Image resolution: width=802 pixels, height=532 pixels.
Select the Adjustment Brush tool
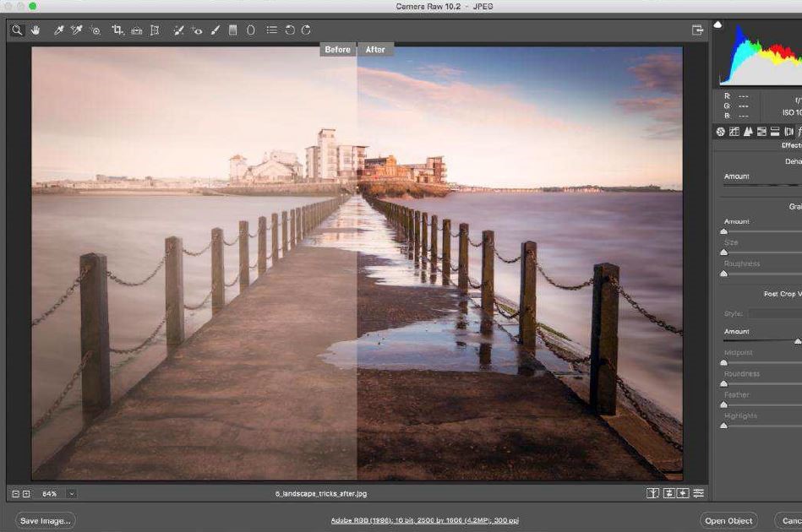click(216, 30)
